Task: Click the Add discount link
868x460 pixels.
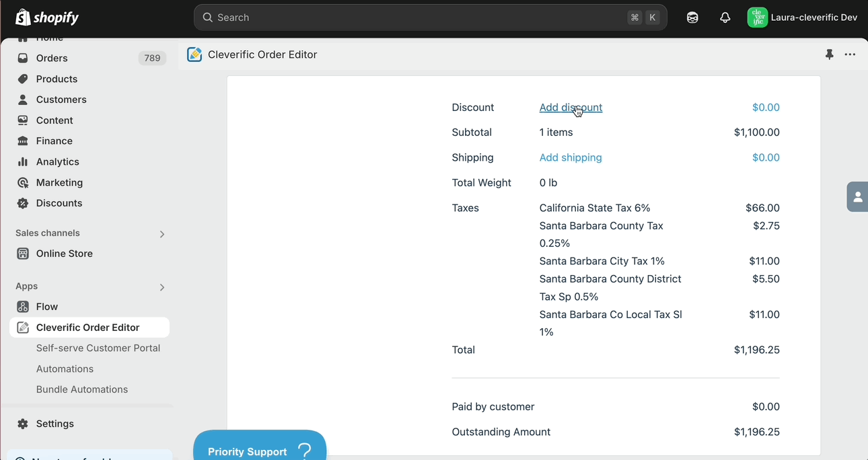Action: pos(571,108)
